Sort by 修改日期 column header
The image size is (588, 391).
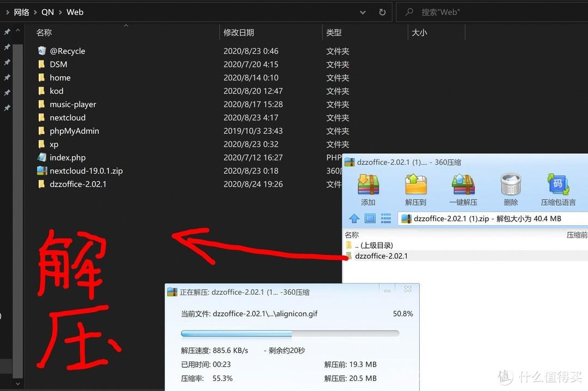click(x=238, y=33)
